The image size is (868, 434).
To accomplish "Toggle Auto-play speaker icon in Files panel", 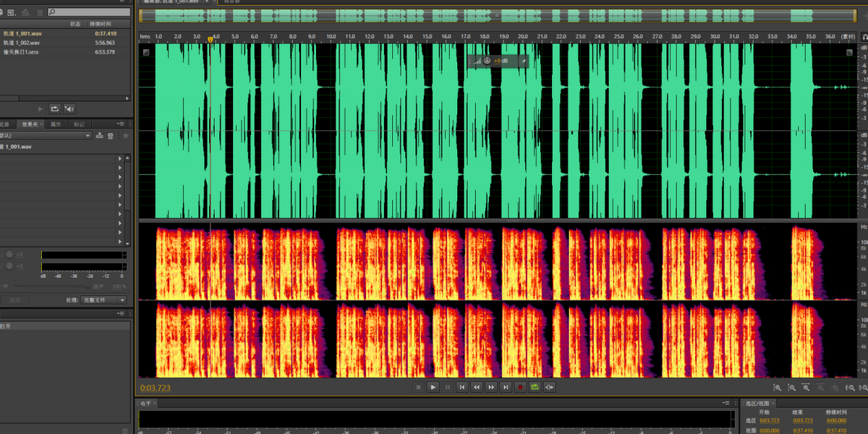I will coord(69,109).
